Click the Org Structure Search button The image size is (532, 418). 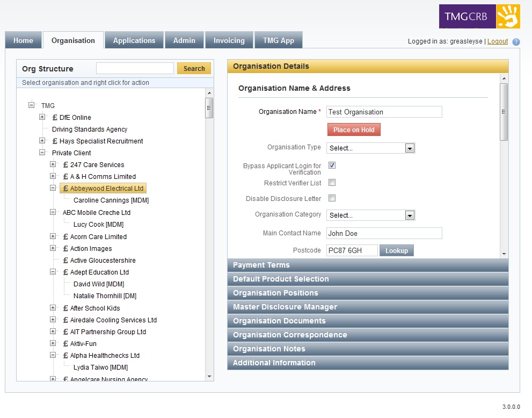194,68
